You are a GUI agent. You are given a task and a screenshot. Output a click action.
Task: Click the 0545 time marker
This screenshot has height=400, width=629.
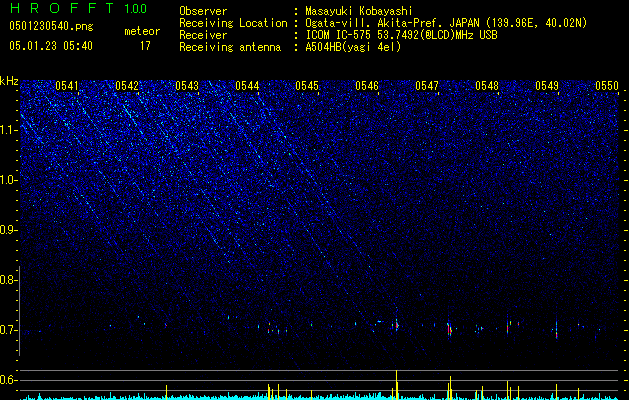307,86
